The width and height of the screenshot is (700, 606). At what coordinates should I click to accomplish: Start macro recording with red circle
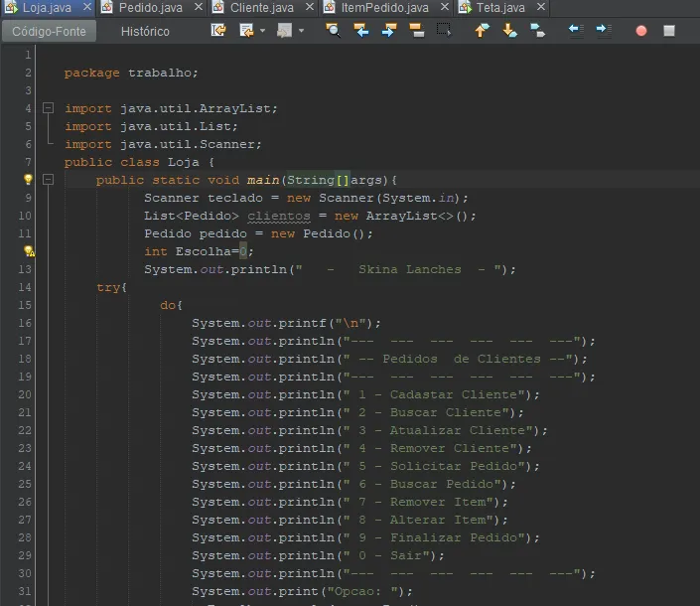click(x=641, y=31)
